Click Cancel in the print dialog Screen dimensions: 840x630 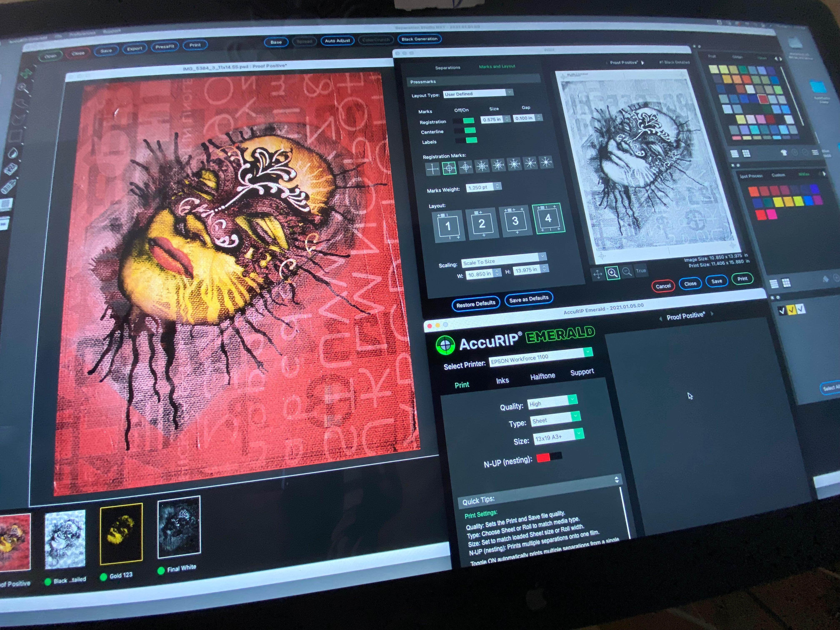pos(663,286)
